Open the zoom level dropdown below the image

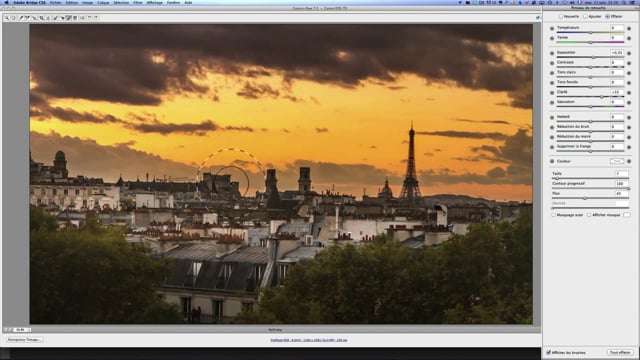22,329
